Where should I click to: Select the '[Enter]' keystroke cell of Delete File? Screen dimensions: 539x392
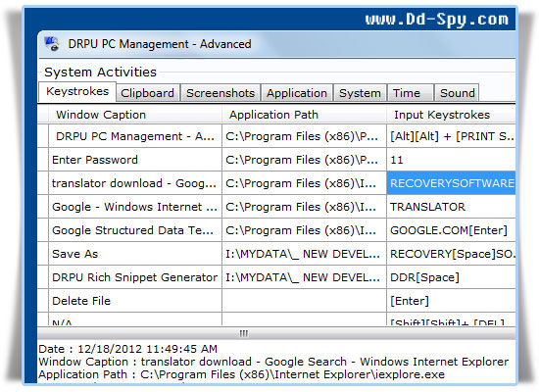(451, 301)
